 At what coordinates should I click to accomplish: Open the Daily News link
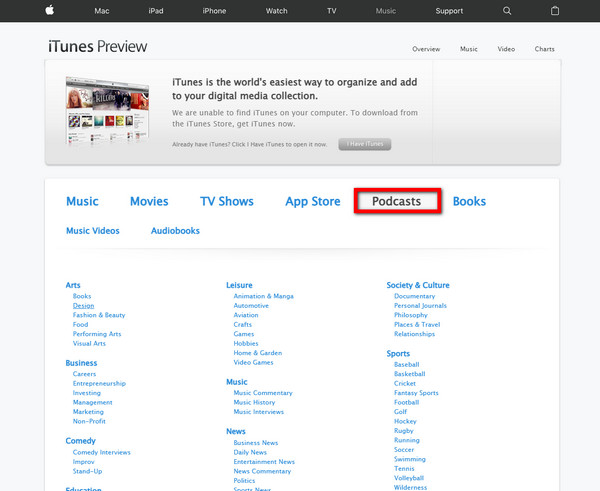250,452
